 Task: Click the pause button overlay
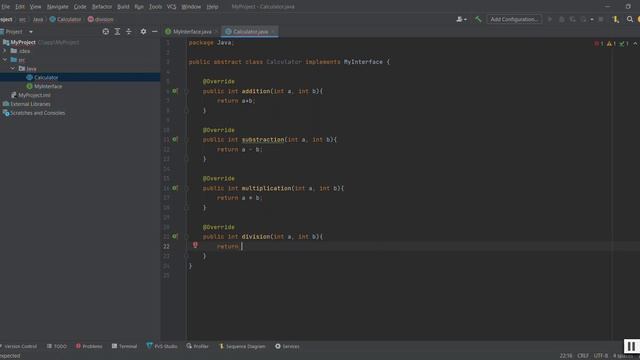tap(631, 346)
